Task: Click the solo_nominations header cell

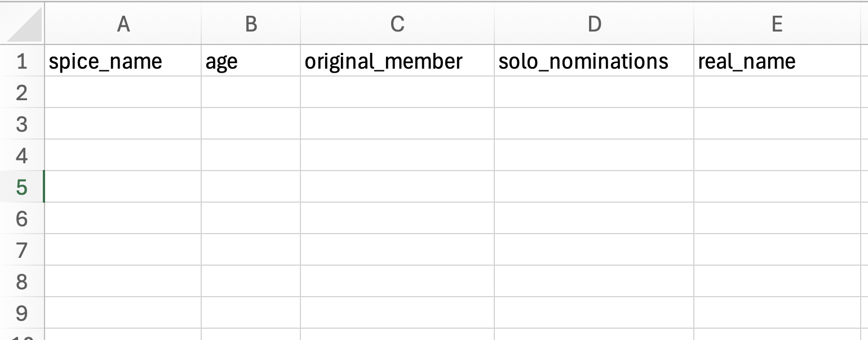Action: pyautogui.click(x=594, y=61)
